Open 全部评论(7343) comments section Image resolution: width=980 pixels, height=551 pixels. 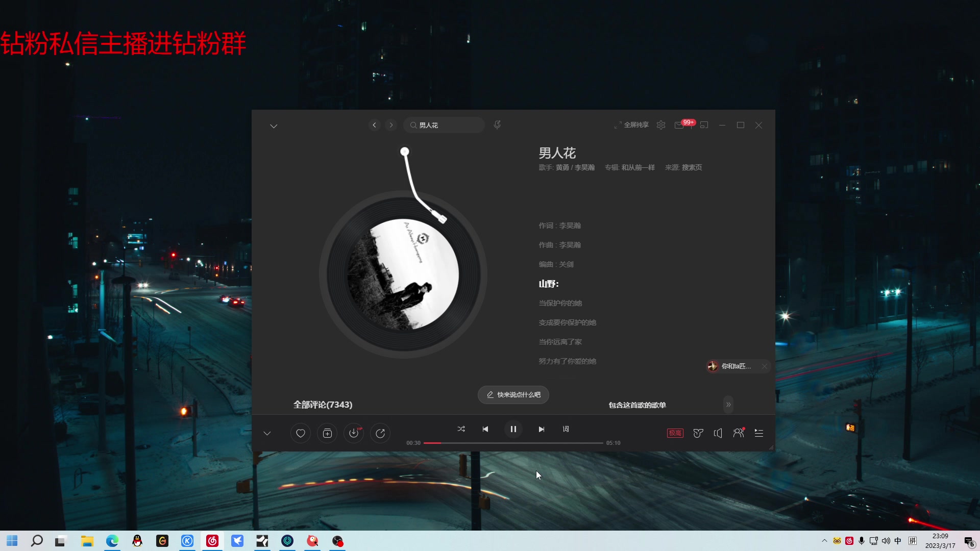pyautogui.click(x=323, y=405)
